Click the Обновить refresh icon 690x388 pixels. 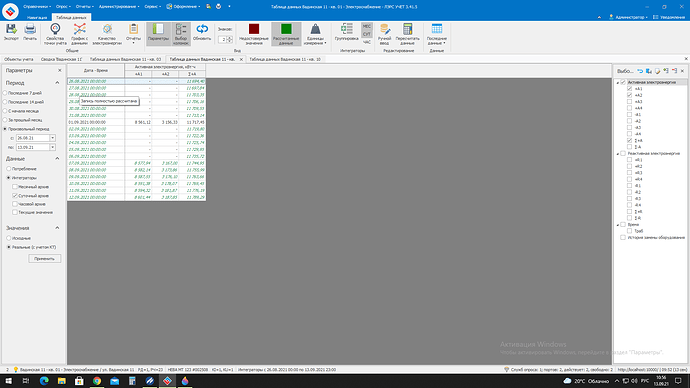click(x=202, y=29)
